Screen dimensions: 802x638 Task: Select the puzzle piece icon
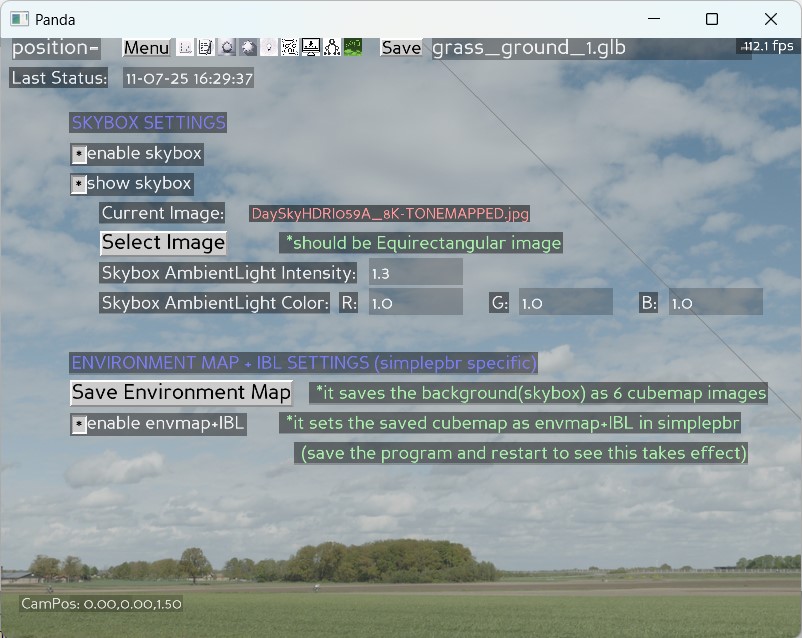click(x=248, y=47)
